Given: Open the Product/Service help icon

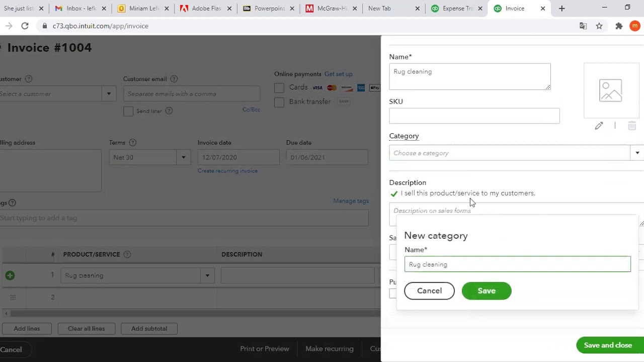Looking at the screenshot, I should pyautogui.click(x=127, y=254).
